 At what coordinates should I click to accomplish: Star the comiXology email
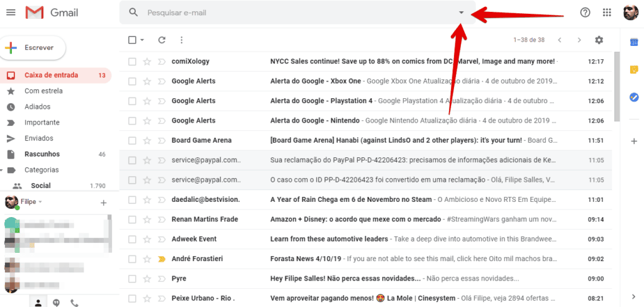coord(147,62)
